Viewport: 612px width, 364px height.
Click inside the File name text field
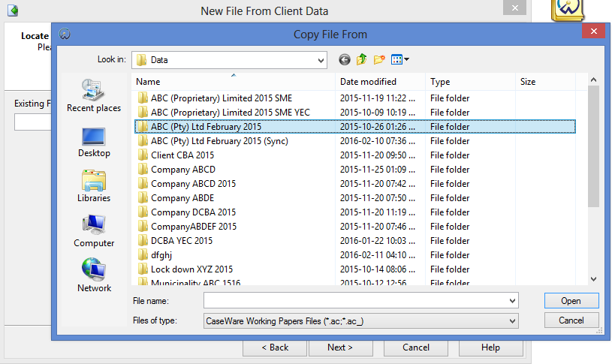pos(354,301)
